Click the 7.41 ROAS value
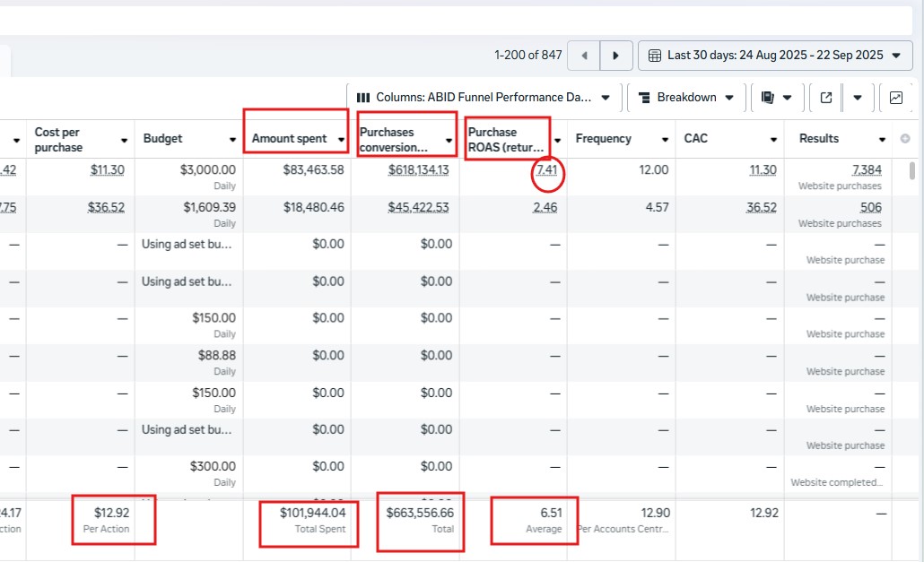Viewport: 924px width, 562px height. click(x=547, y=170)
